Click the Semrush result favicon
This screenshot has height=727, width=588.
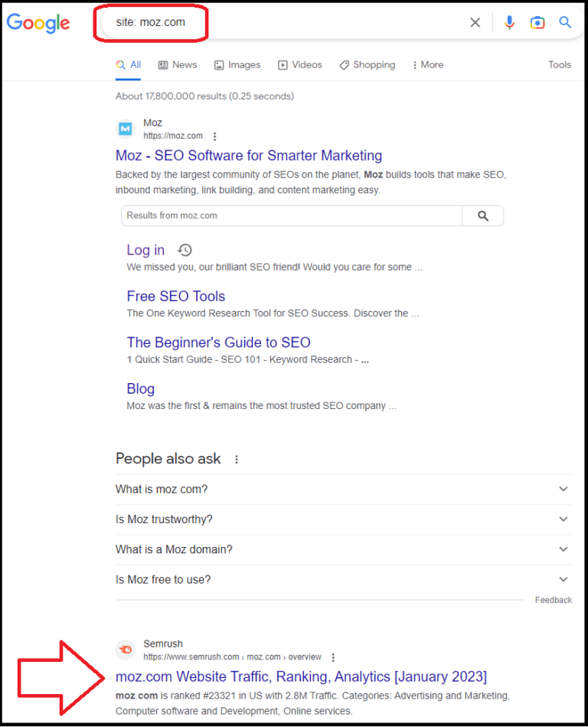(125, 649)
